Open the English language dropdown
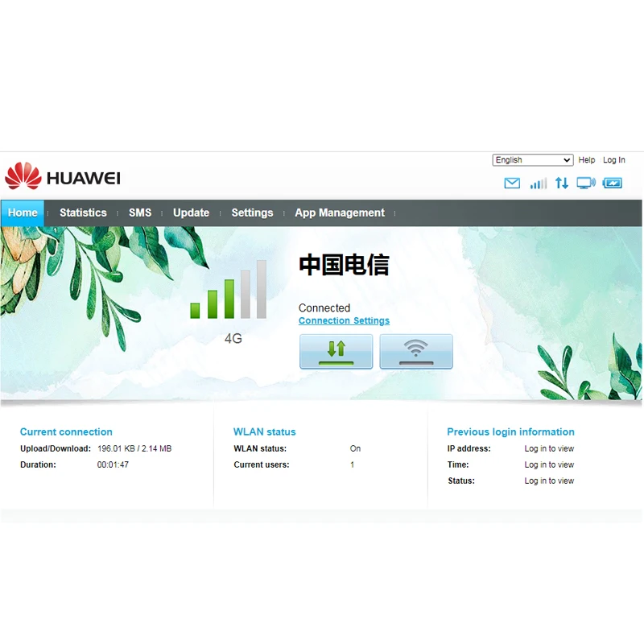644x644 pixels. point(533,160)
